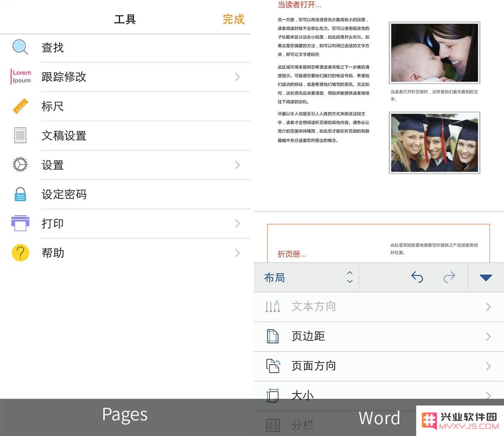Expand 文本方向 chevron in Word
Viewport: 504px width, 436px height.
pos(489,307)
